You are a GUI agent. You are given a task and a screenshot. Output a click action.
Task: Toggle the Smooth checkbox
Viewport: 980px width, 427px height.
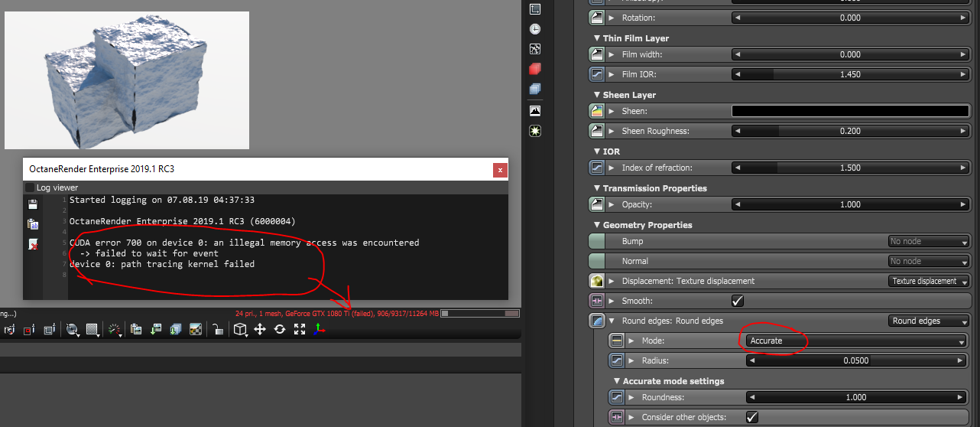pos(738,301)
